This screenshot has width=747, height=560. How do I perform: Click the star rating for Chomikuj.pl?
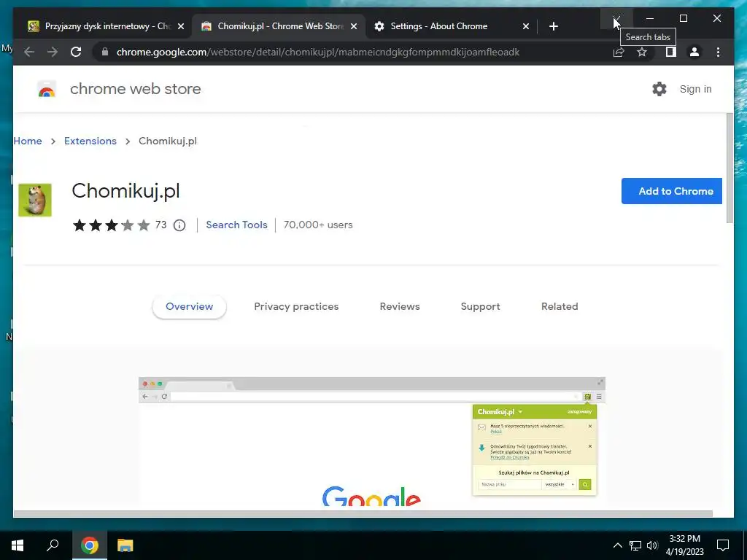111,225
